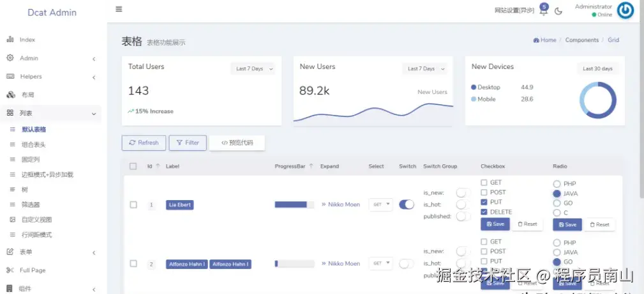Click the Home dashboard icon in breadcrumb
Screen dimensions: 644x294
536,40
